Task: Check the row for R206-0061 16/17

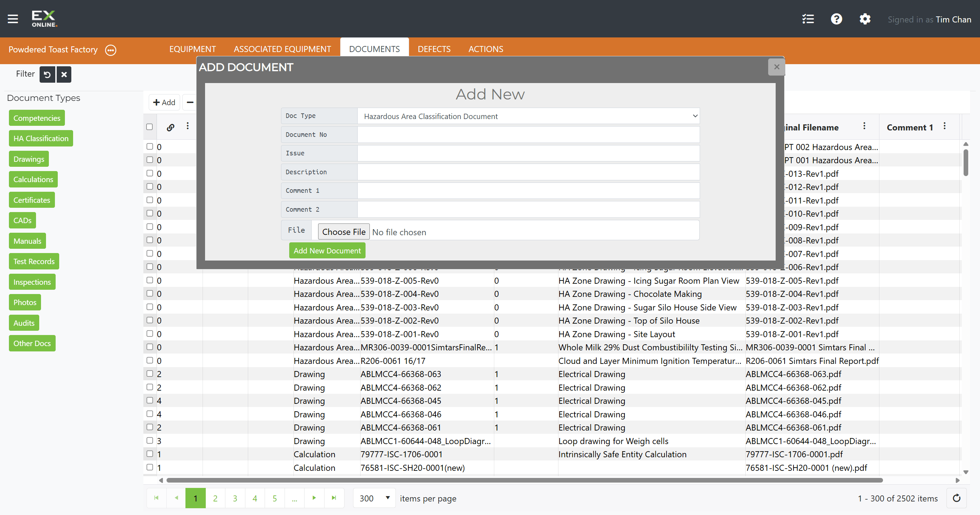Action: [150, 360]
